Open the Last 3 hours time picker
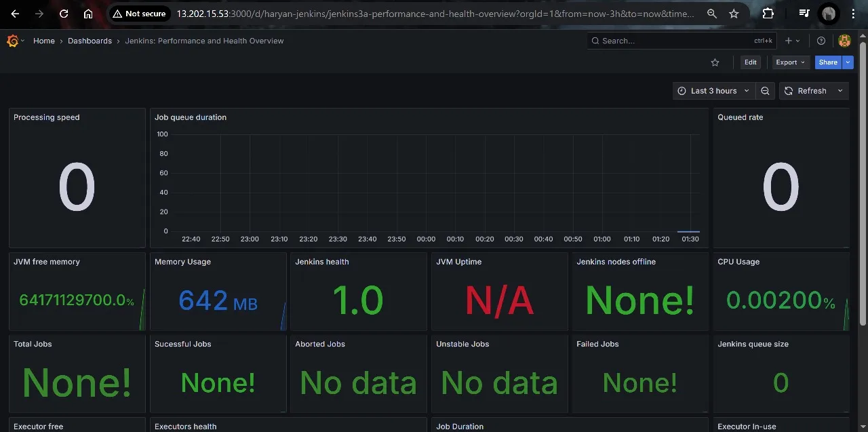This screenshot has width=868, height=432. (x=713, y=91)
